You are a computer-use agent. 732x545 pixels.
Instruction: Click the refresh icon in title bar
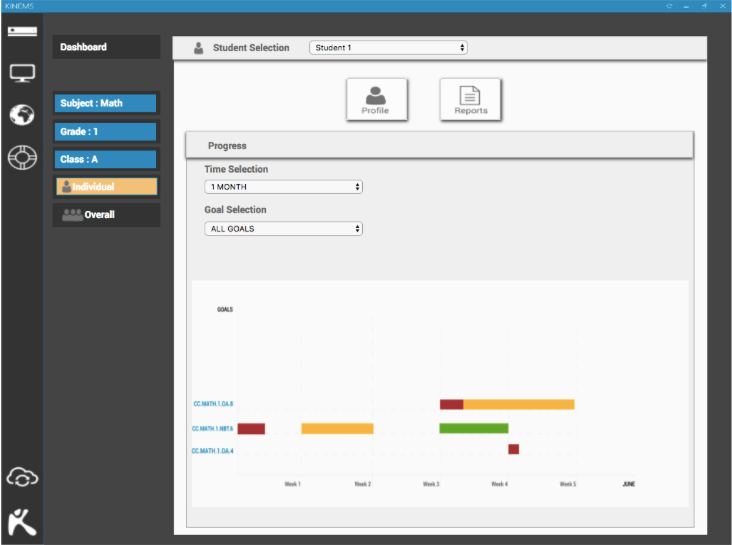tap(669, 6)
